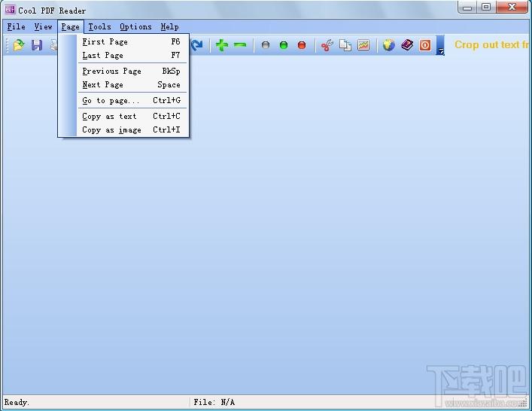The height and width of the screenshot is (411, 532).
Task: Maximize the Cool PDF Reader window
Action: (486, 7)
